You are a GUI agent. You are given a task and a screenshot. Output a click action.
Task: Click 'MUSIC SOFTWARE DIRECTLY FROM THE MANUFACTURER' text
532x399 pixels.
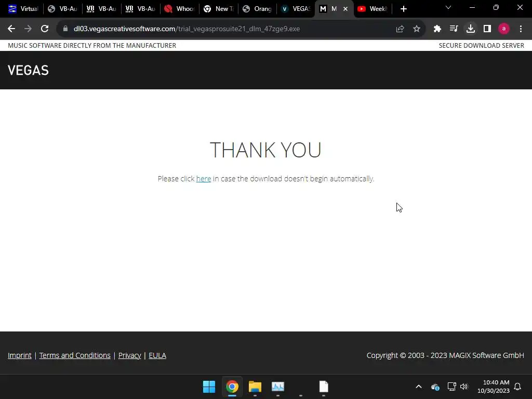click(x=92, y=46)
